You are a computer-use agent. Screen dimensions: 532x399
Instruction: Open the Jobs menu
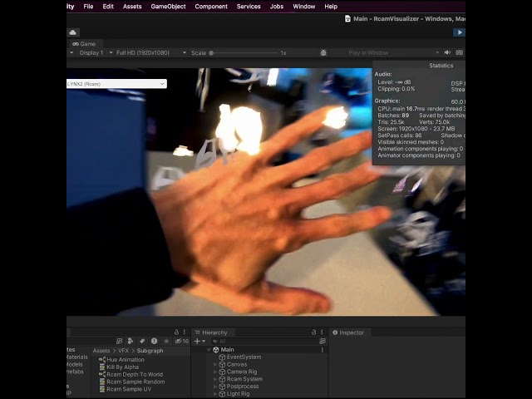click(x=277, y=7)
